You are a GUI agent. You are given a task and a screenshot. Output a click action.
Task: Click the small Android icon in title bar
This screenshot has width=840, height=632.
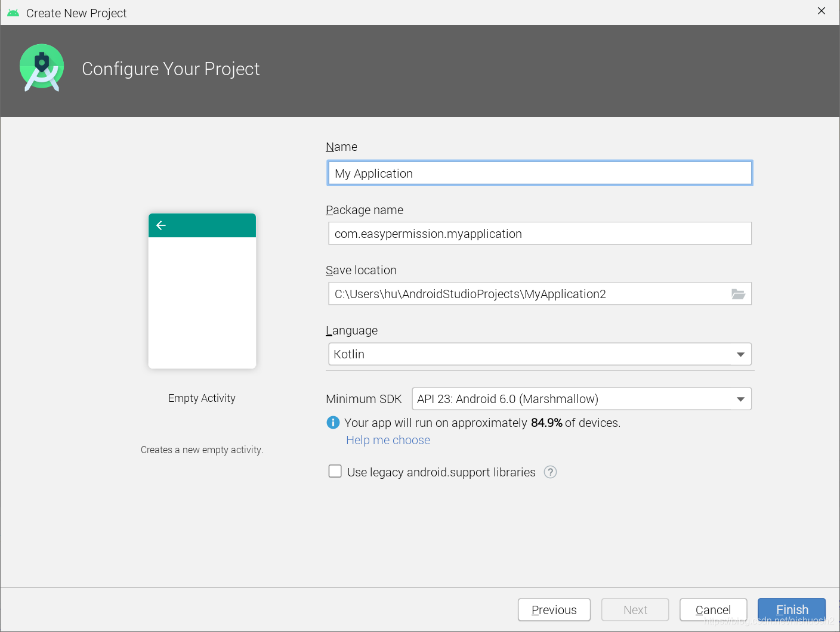click(x=13, y=13)
